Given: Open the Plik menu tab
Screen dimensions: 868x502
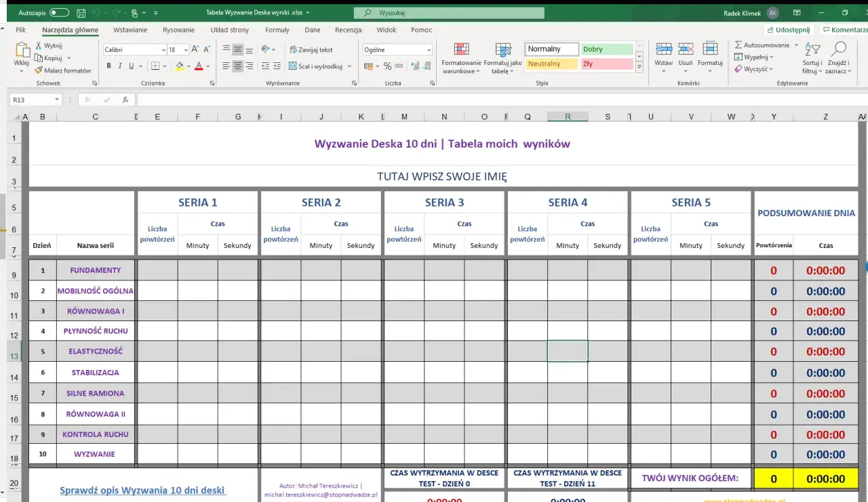Looking at the screenshot, I should 21,30.
